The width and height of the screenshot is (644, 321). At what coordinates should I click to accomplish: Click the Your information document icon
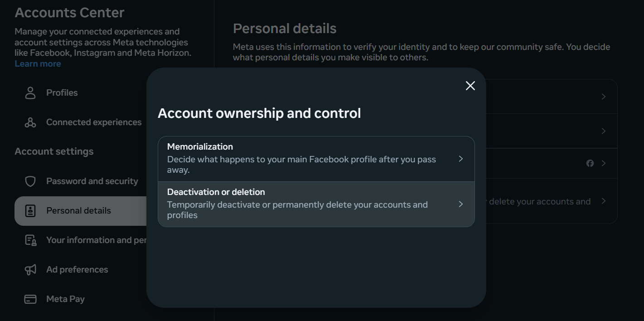pos(30,240)
